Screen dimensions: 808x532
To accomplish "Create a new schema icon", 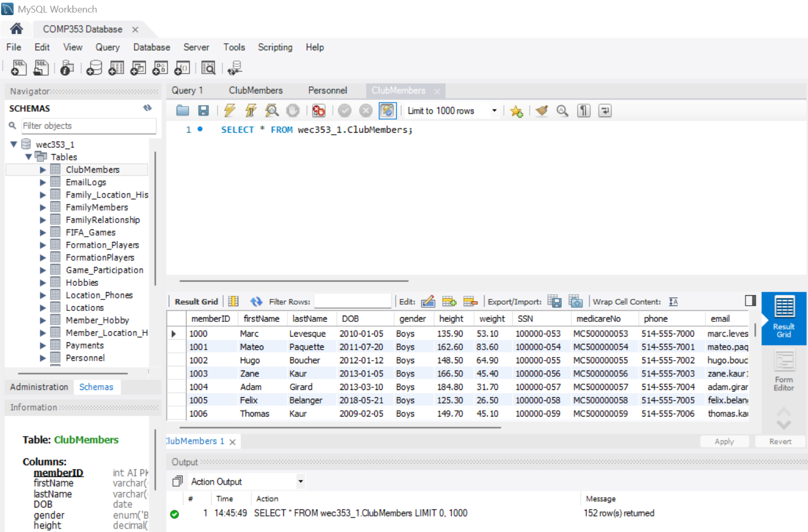I will coord(94,68).
